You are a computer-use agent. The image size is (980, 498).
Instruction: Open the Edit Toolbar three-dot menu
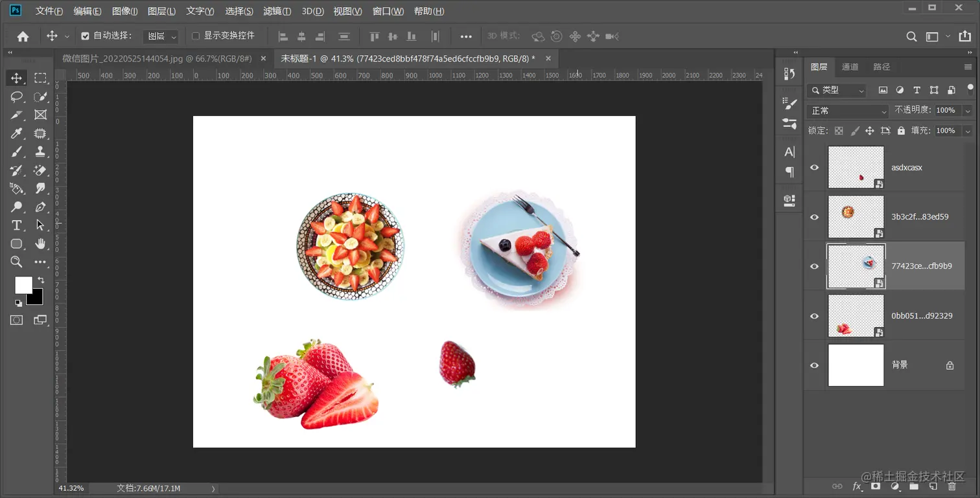click(x=40, y=262)
